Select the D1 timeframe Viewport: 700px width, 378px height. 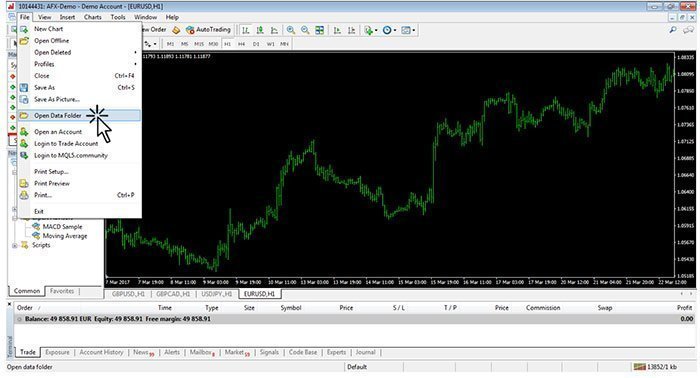point(256,44)
